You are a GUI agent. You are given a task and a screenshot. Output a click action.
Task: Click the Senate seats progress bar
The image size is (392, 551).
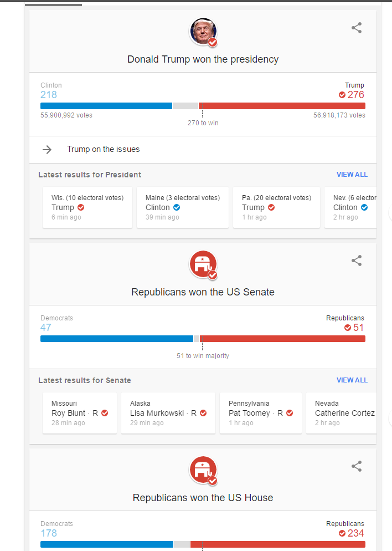203,339
